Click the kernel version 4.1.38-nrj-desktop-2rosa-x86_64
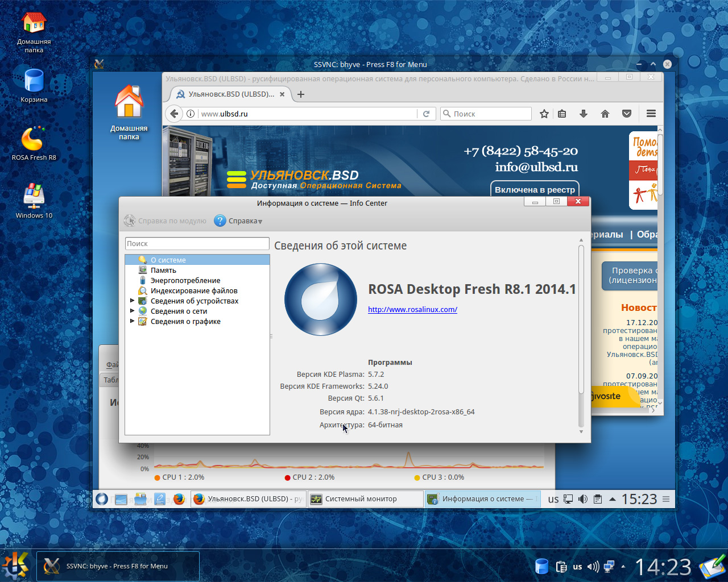Screen dimensions: 728x582 coord(421,411)
